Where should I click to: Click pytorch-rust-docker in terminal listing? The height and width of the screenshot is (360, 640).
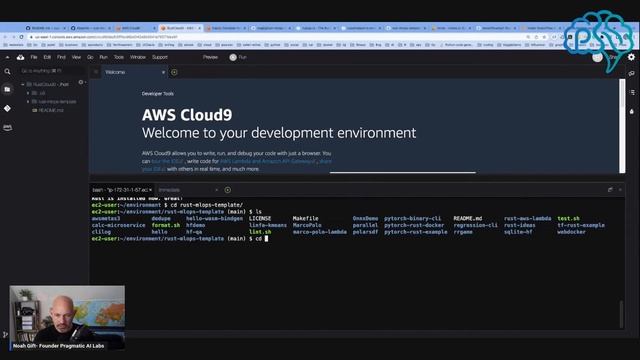pos(414,225)
